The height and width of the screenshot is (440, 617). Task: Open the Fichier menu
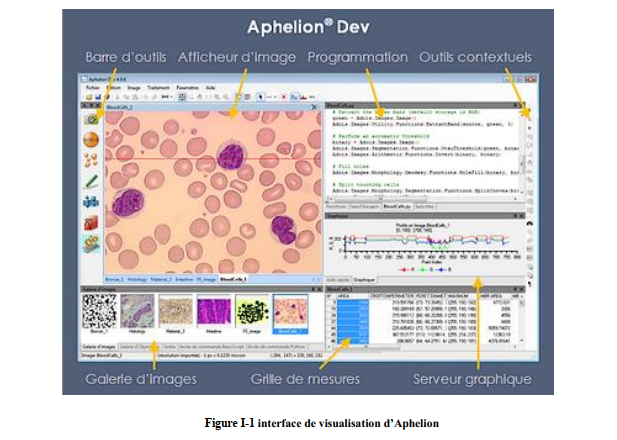91,88
